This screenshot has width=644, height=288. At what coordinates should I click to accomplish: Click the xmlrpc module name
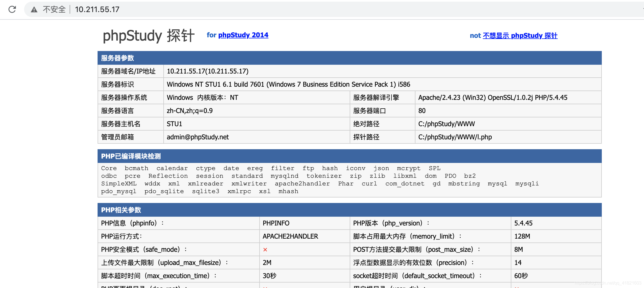(x=239, y=191)
